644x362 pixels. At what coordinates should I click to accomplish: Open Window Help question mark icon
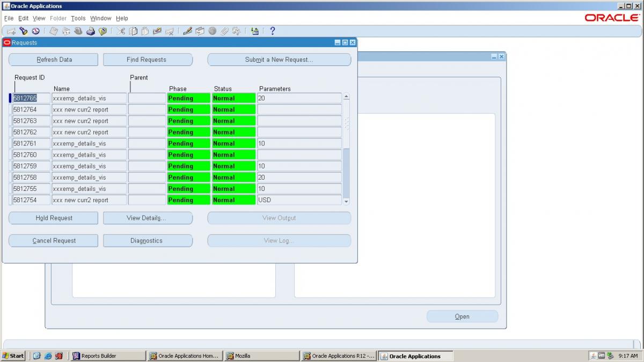click(x=272, y=31)
